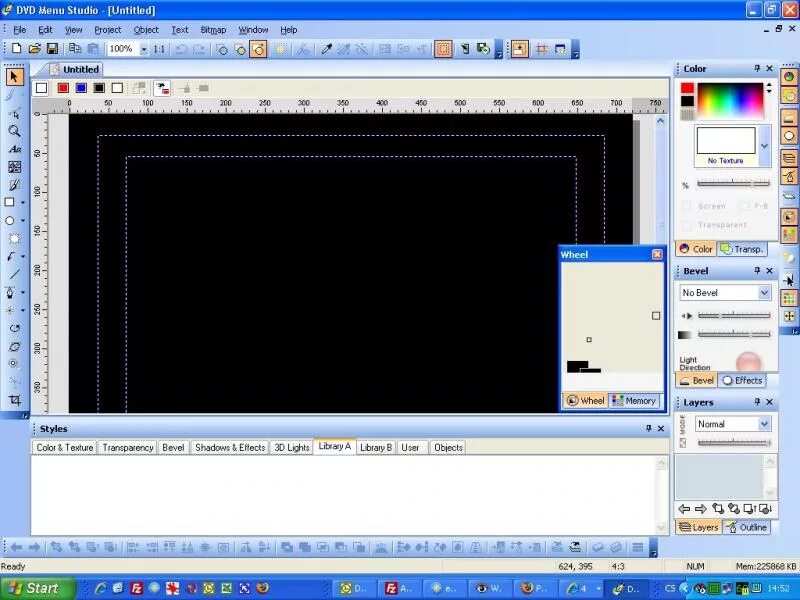Image resolution: width=800 pixels, height=600 pixels.
Task: Enable the F-B checkbox
Action: pos(745,206)
